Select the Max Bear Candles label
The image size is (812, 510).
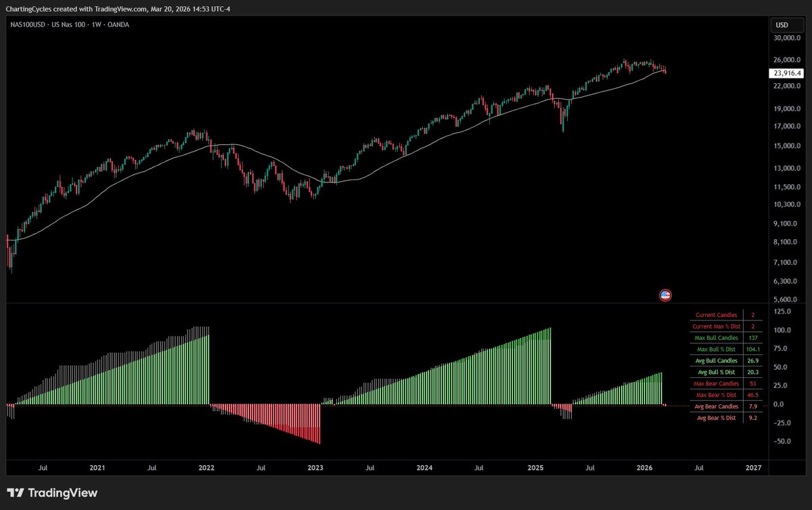point(717,384)
